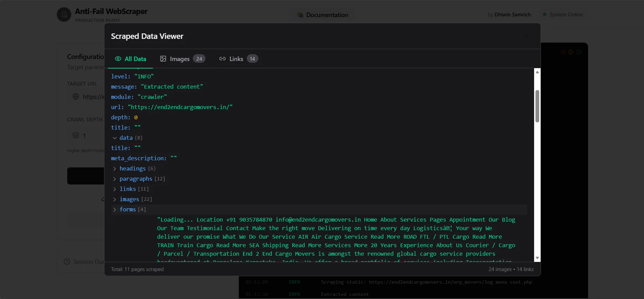Open the Links tab
Image resolution: width=644 pixels, height=299 pixels.
(238, 59)
